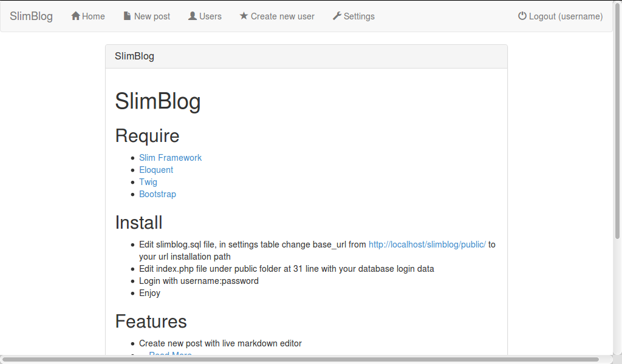Open the Eloquent link
This screenshot has height=364, width=622.
pyautogui.click(x=156, y=170)
